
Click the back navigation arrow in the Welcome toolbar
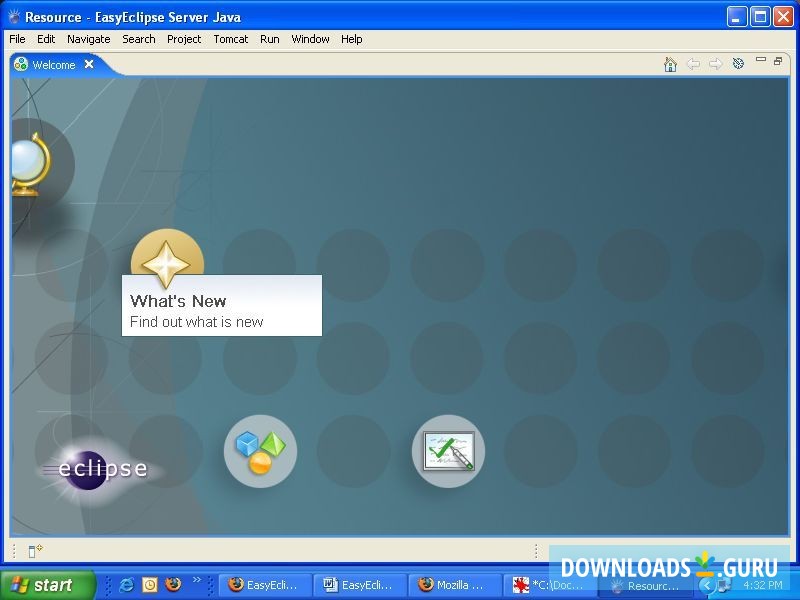pyautogui.click(x=694, y=64)
